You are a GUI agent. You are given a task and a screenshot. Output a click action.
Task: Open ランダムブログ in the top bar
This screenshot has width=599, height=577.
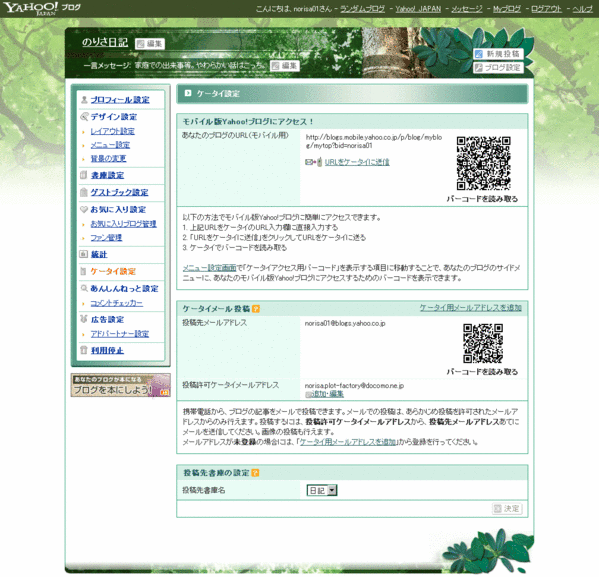click(362, 9)
